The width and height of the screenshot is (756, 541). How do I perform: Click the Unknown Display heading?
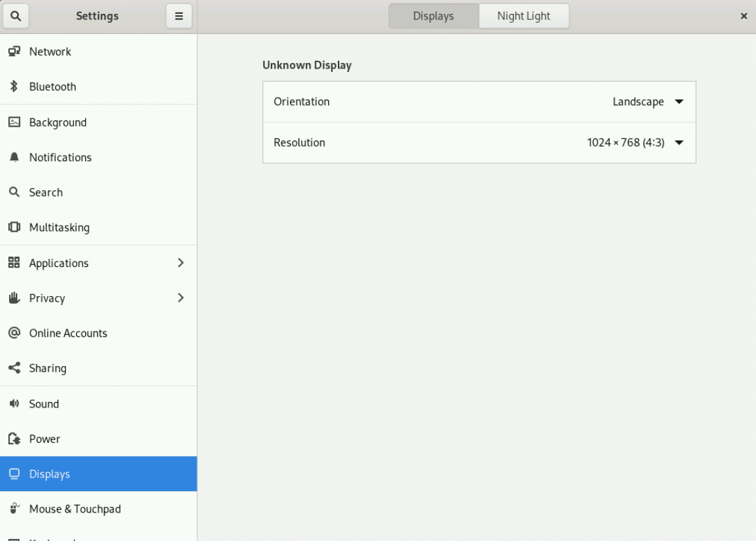point(307,65)
